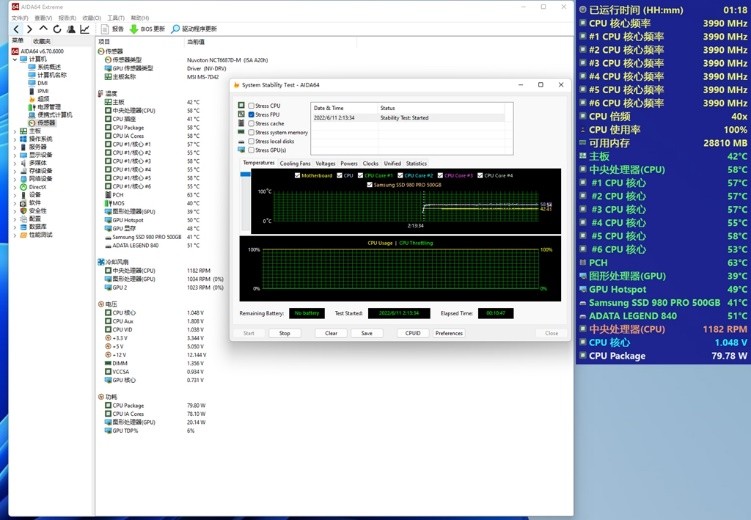Switch to the Statistics tab
The width and height of the screenshot is (751, 520).
point(416,163)
